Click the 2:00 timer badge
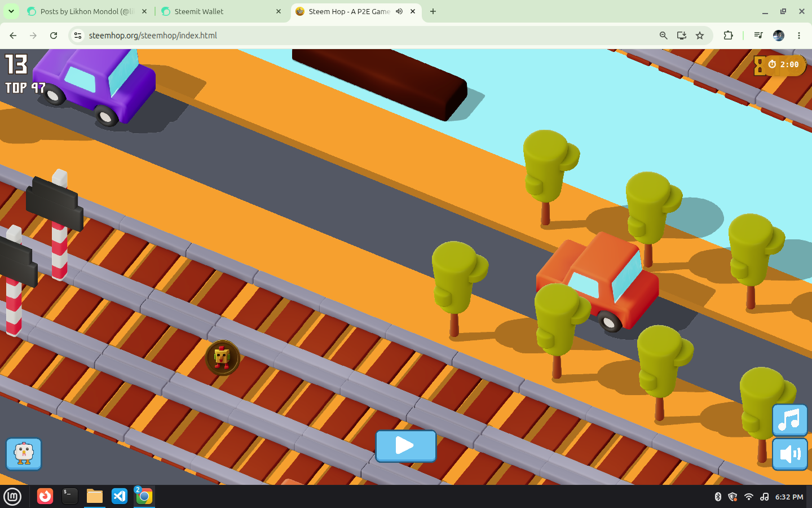This screenshot has width=812, height=508. pos(780,65)
